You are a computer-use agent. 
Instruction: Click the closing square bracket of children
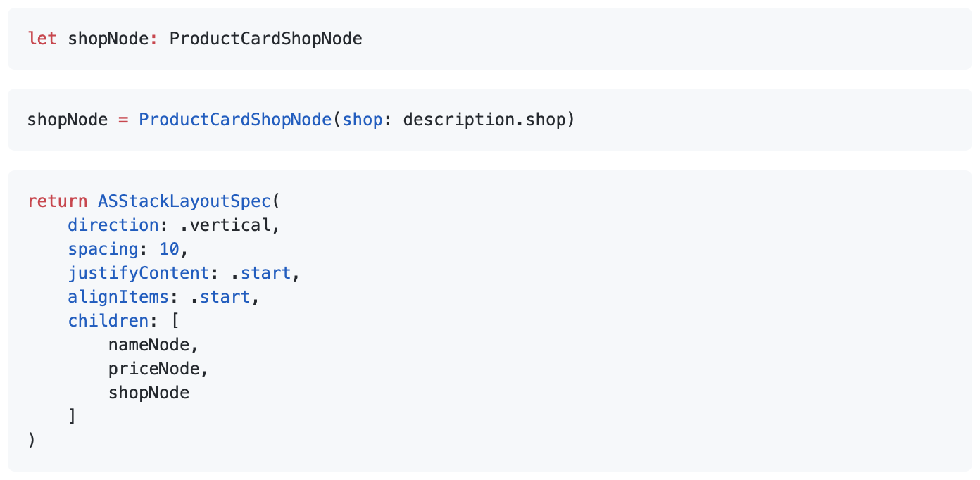[73, 417]
